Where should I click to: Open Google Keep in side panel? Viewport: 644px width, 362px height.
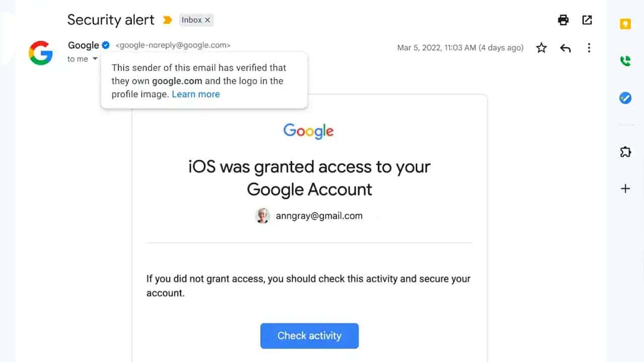tap(625, 24)
